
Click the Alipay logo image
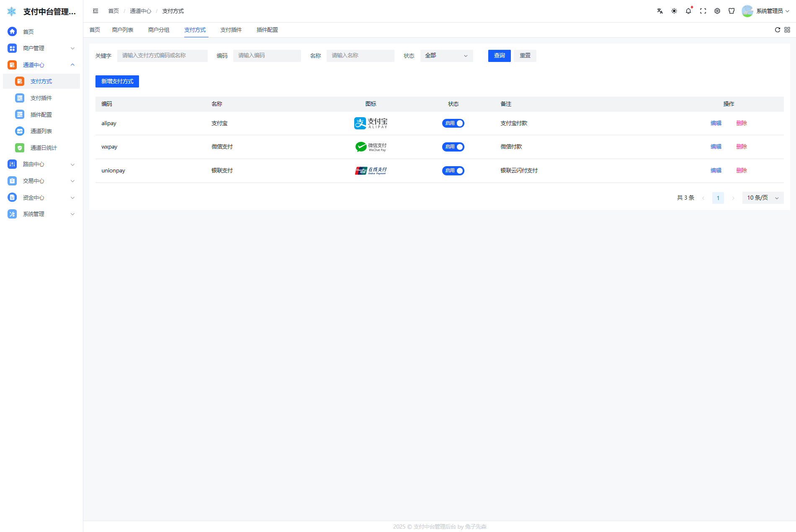371,123
